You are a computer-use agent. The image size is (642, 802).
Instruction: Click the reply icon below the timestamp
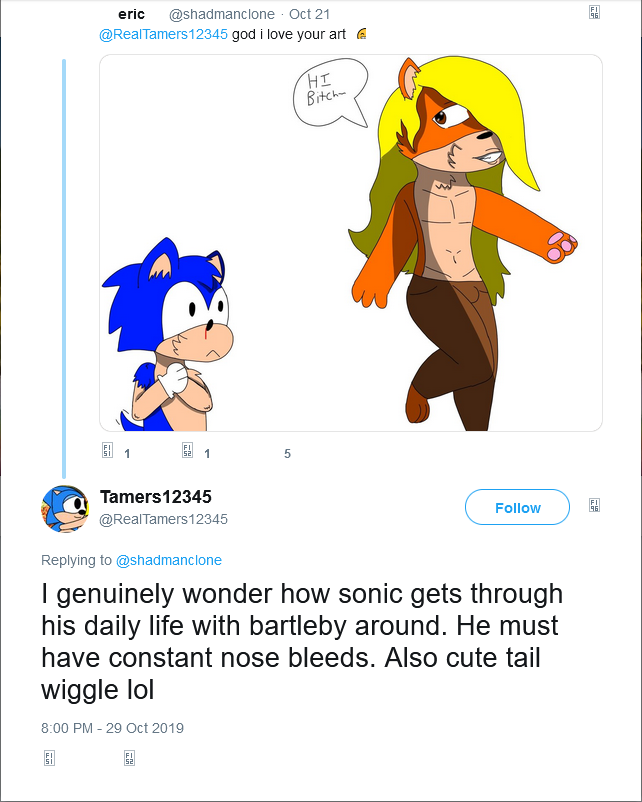(50, 759)
